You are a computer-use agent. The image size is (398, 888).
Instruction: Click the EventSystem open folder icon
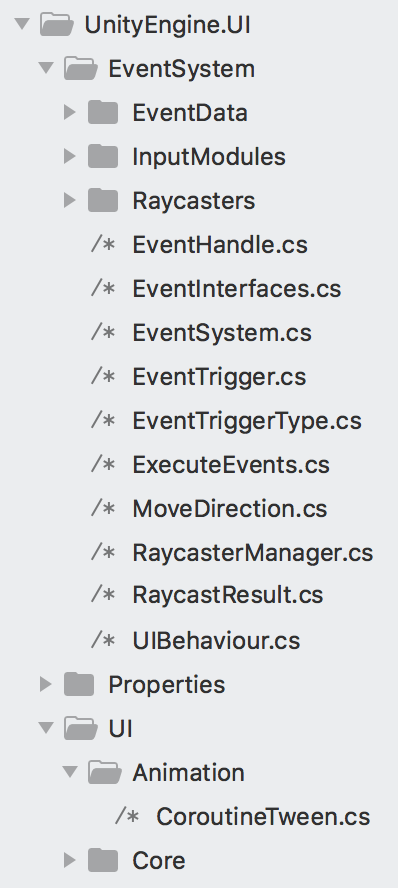click(x=80, y=69)
